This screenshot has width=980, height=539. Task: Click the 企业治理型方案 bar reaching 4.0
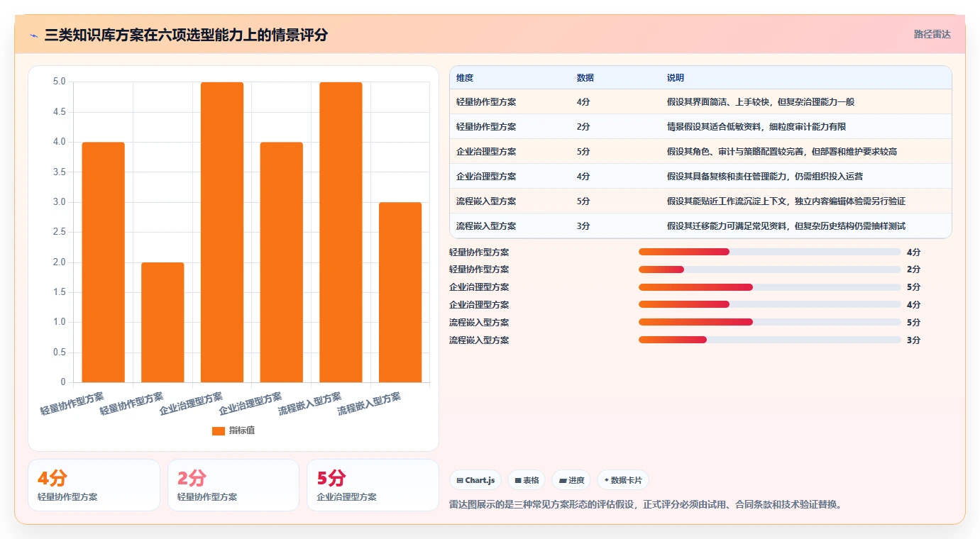[281, 262]
